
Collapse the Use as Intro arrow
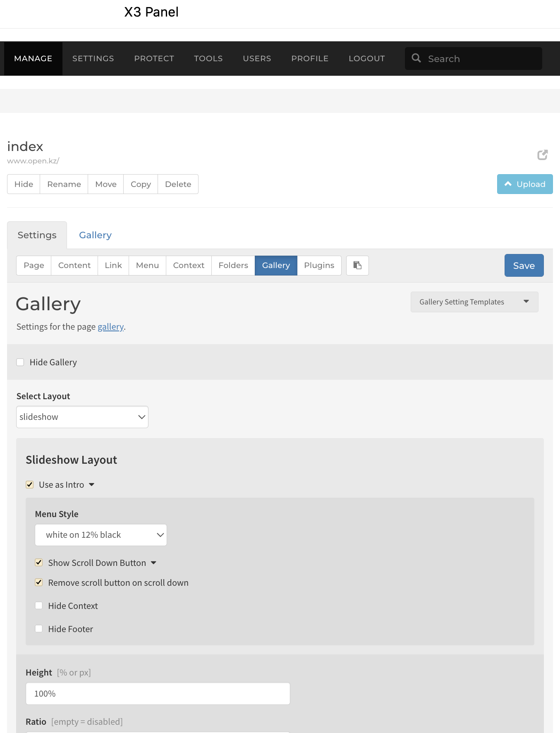click(x=92, y=485)
